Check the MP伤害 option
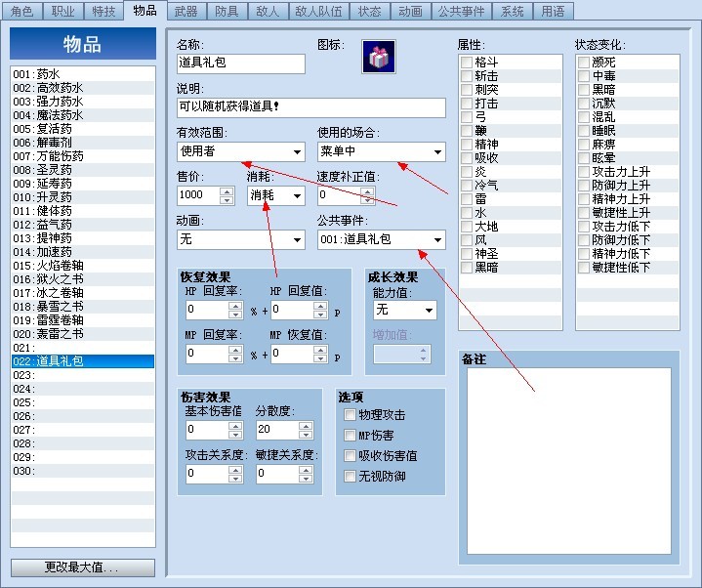This screenshot has width=702, height=588. point(350,436)
